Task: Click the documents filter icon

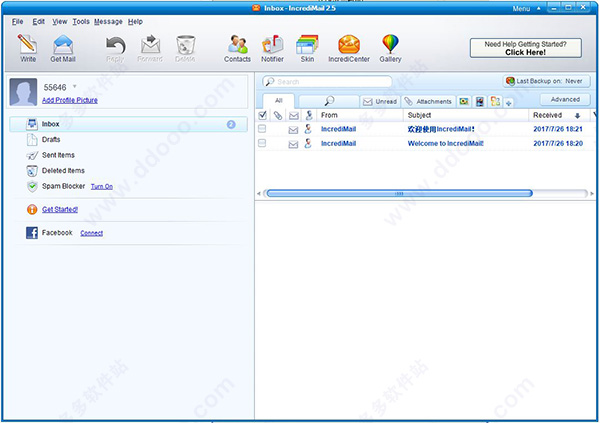Action: point(496,101)
